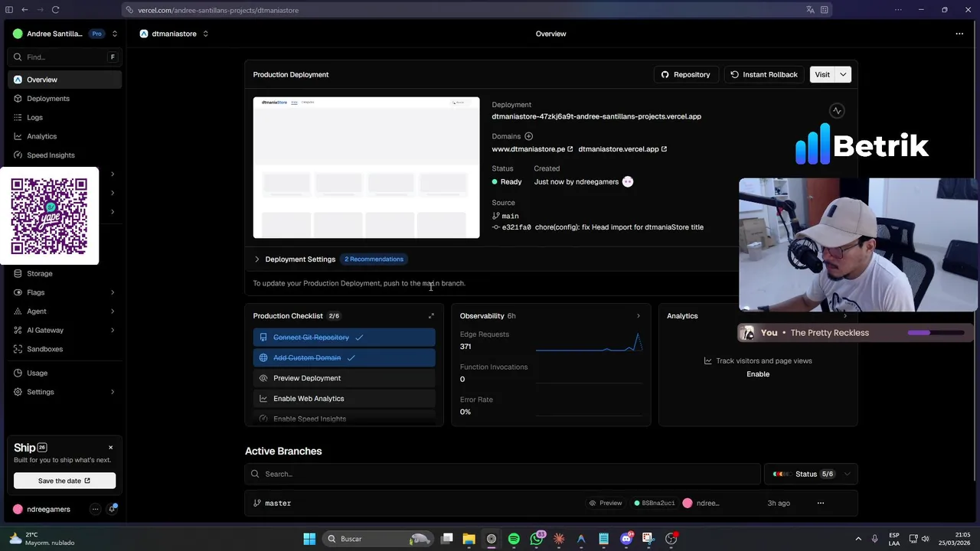Click the notifications bell at sidebar bottom
The width and height of the screenshot is (980, 551).
[x=113, y=509]
